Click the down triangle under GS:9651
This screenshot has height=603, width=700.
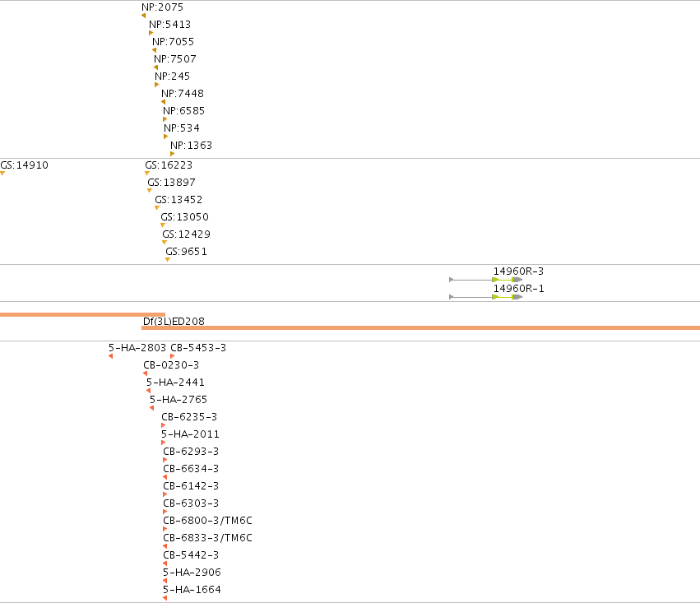[x=168, y=260]
